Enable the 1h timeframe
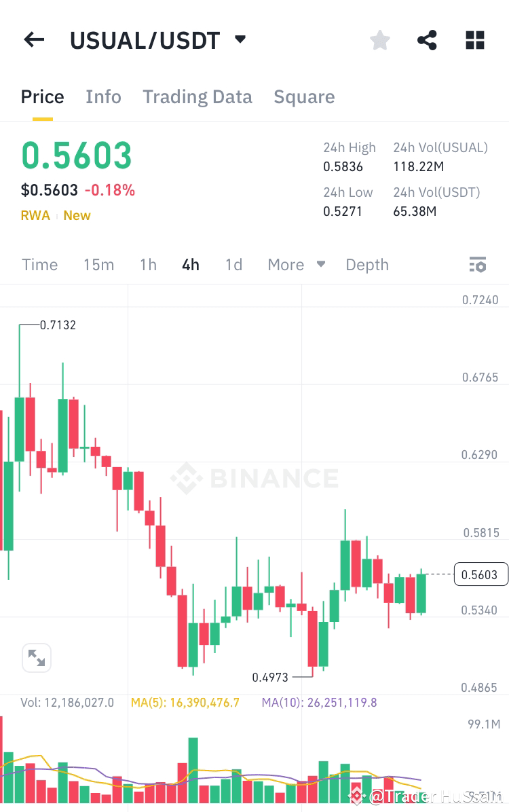 coord(147,264)
